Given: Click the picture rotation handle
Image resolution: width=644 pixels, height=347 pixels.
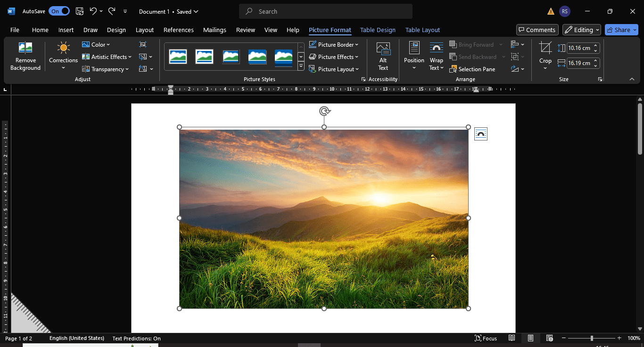Looking at the screenshot, I should 324,111.
